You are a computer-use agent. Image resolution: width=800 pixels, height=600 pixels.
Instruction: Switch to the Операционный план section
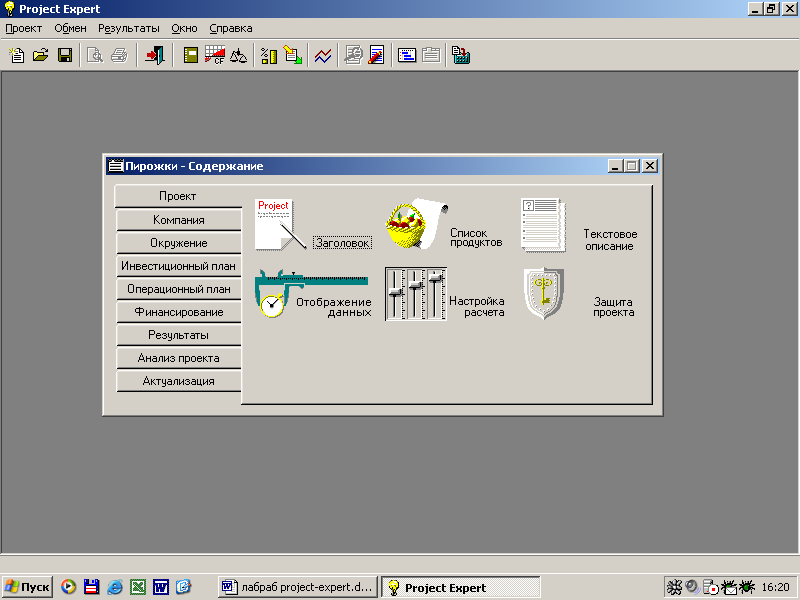tap(179, 289)
